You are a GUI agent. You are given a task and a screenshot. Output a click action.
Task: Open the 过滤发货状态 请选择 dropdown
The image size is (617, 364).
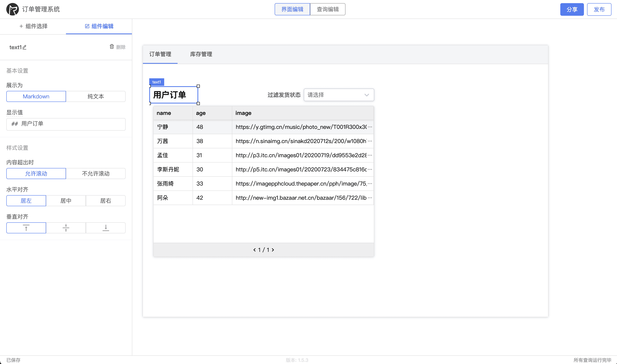coord(339,95)
